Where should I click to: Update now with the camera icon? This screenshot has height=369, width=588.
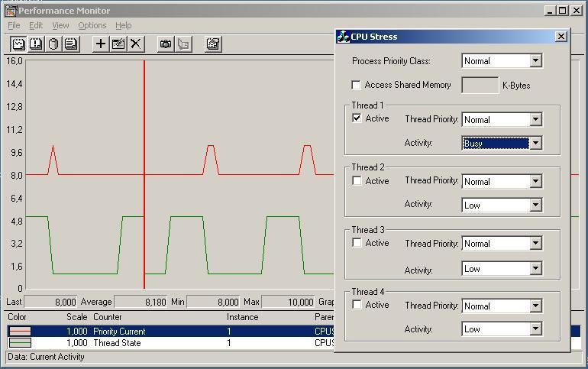[166, 44]
